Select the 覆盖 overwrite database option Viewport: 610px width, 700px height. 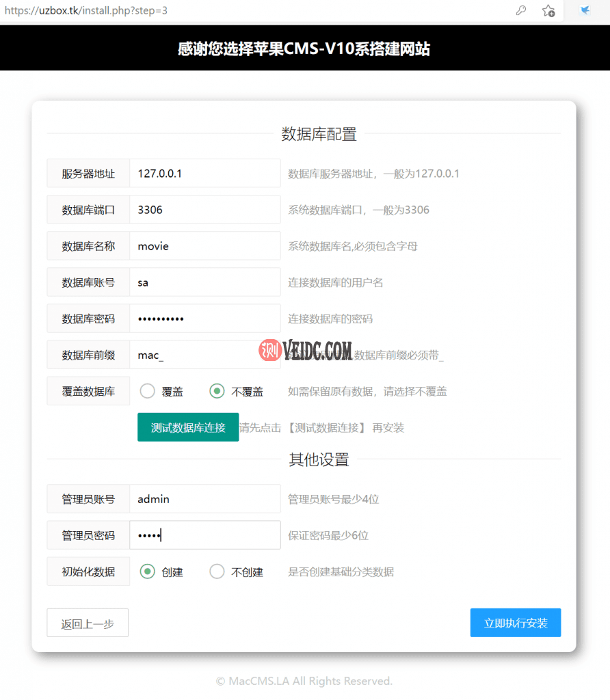coord(147,390)
